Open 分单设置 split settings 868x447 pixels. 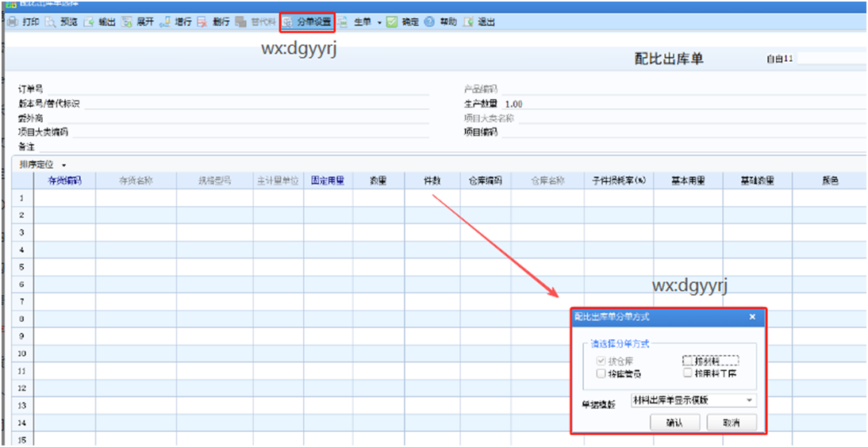[307, 22]
